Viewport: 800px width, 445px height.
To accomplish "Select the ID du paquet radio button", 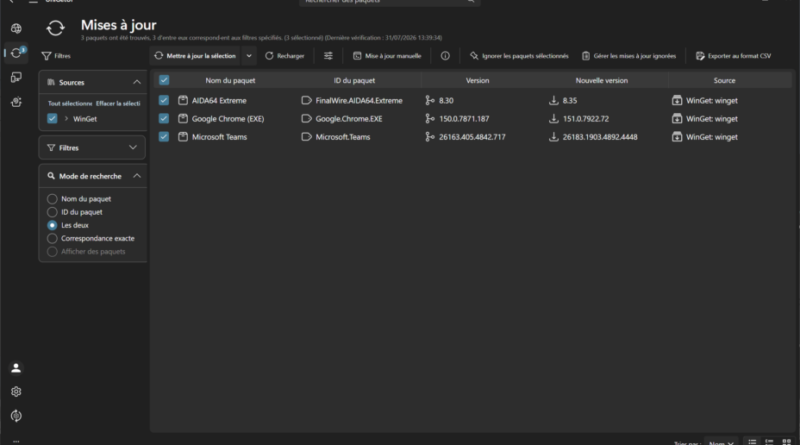I will point(52,212).
